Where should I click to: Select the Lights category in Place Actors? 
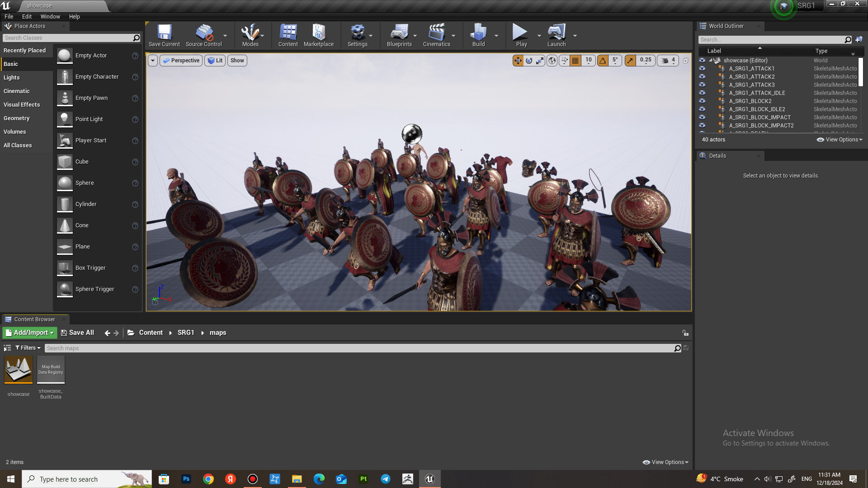(12, 77)
